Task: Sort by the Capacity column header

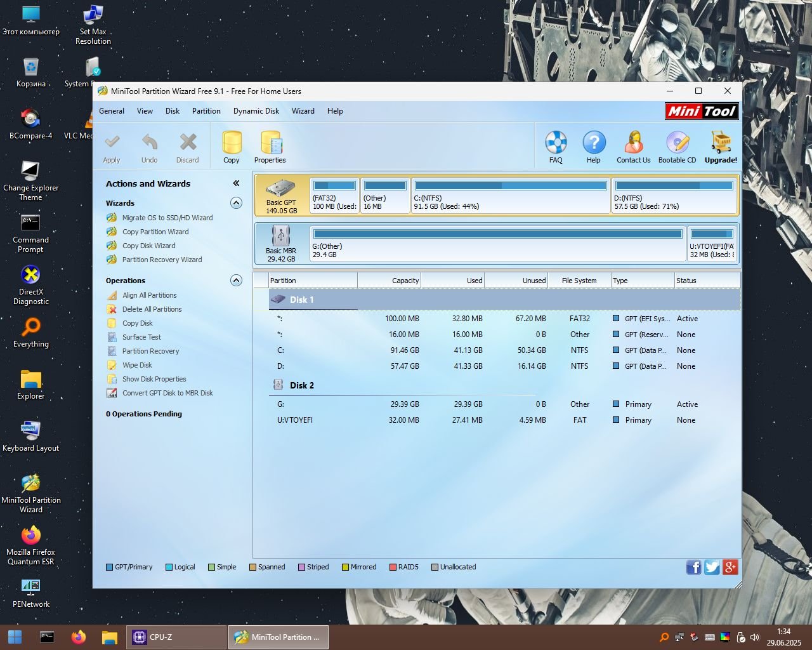Action: click(389, 281)
